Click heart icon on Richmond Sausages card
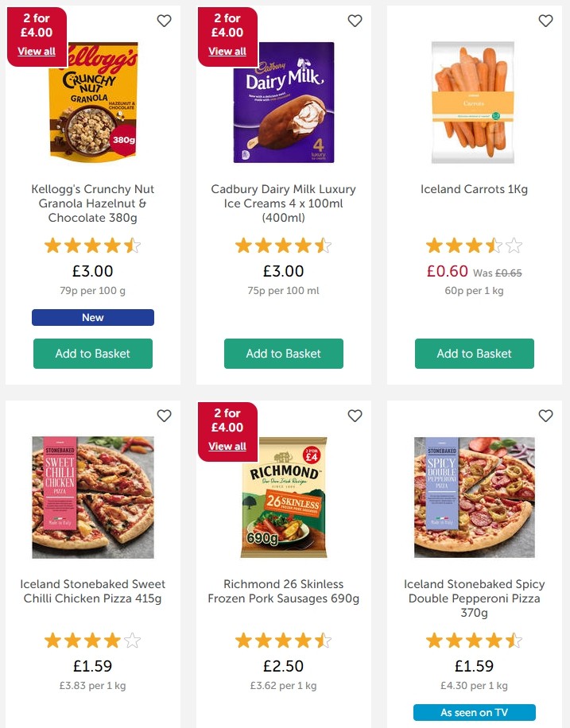Image resolution: width=570 pixels, height=728 pixels. (x=355, y=416)
